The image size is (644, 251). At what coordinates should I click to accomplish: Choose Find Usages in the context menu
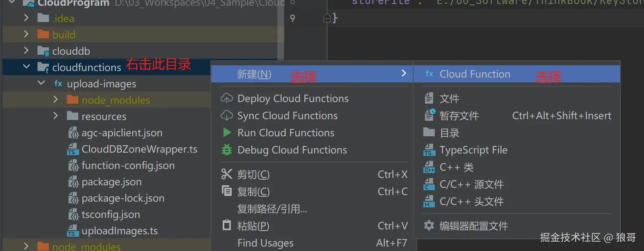point(265,243)
